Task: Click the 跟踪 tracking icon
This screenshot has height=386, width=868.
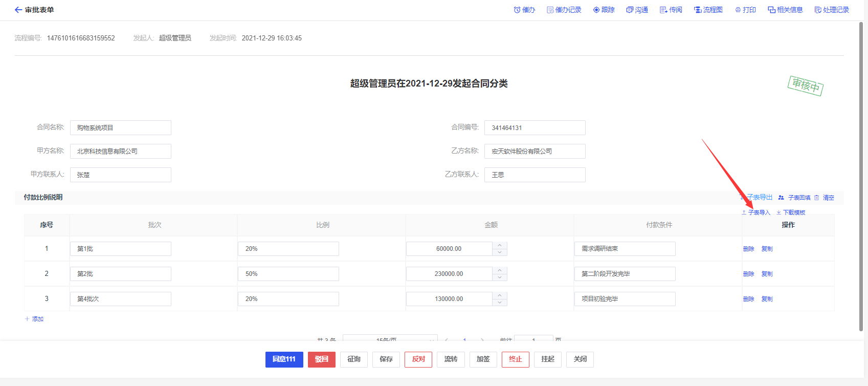Action: tap(596, 10)
